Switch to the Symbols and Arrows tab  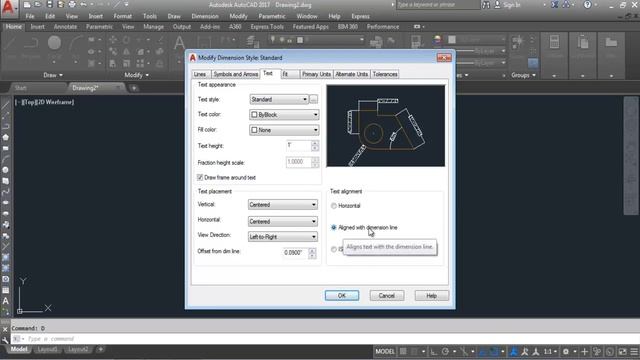[235, 74]
